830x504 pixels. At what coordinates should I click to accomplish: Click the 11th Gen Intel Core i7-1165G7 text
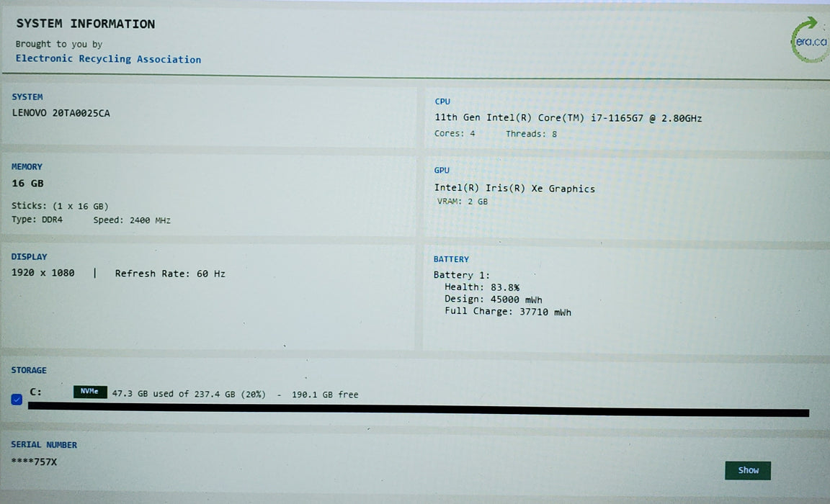(568, 118)
